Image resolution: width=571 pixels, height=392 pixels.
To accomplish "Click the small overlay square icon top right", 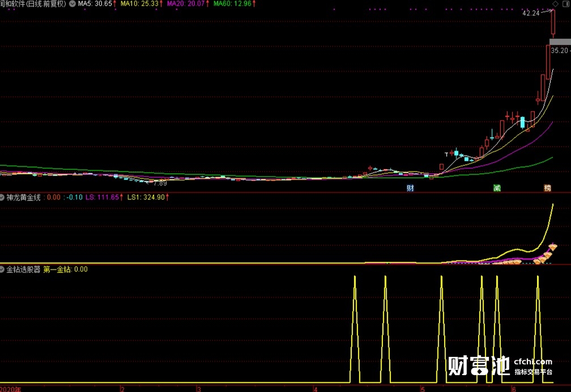I will [566, 4].
